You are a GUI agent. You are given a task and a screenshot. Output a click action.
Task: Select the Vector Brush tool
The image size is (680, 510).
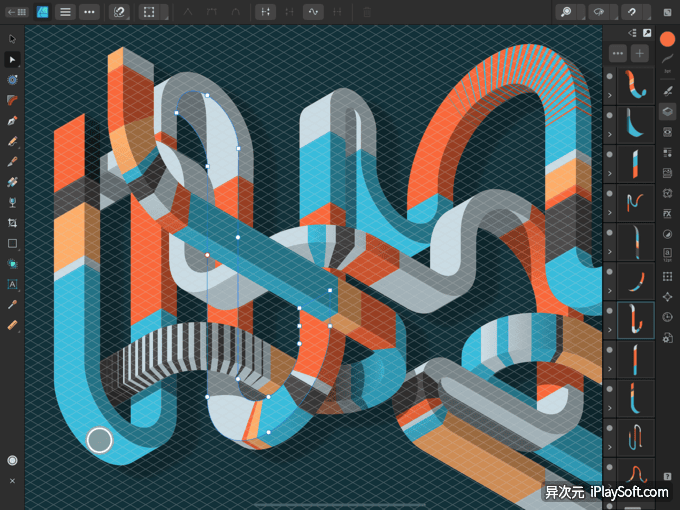click(13, 161)
